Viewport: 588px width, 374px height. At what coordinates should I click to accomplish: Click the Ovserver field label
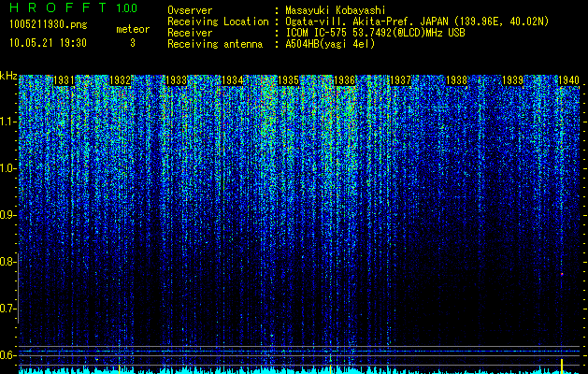tap(190, 10)
